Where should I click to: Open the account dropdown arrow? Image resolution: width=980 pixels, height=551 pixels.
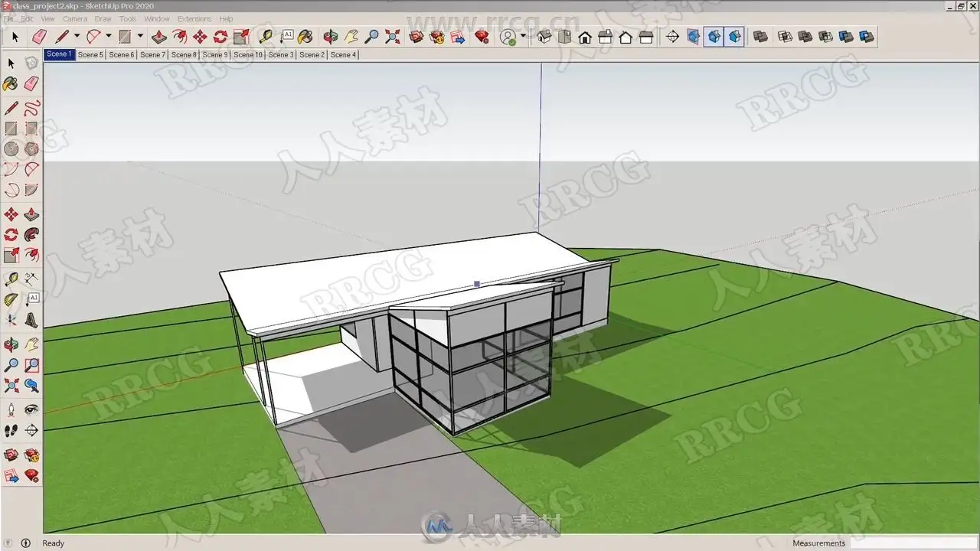pyautogui.click(x=523, y=37)
